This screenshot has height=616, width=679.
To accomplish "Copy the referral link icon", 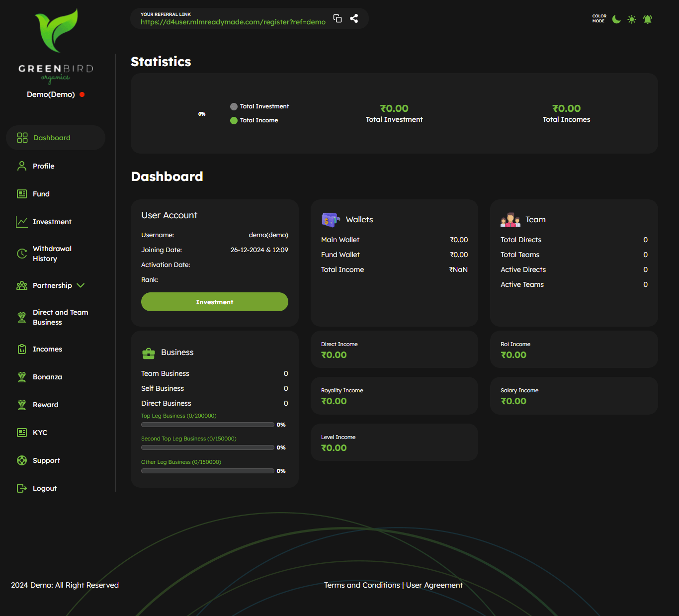I will (x=338, y=18).
